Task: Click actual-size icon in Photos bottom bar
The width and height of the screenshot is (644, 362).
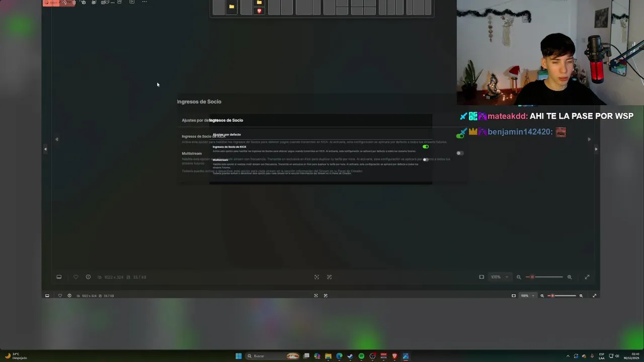Action: [326, 296]
